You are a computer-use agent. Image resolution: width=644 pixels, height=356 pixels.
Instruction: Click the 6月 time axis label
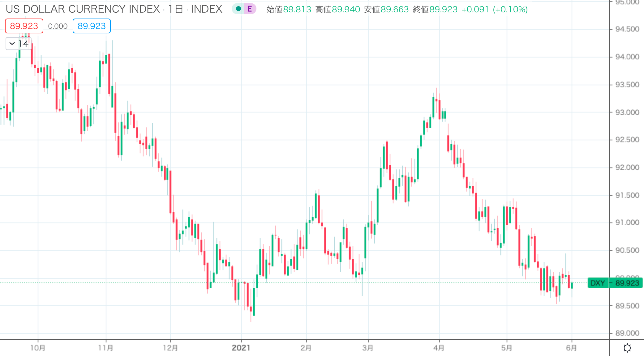point(572,348)
